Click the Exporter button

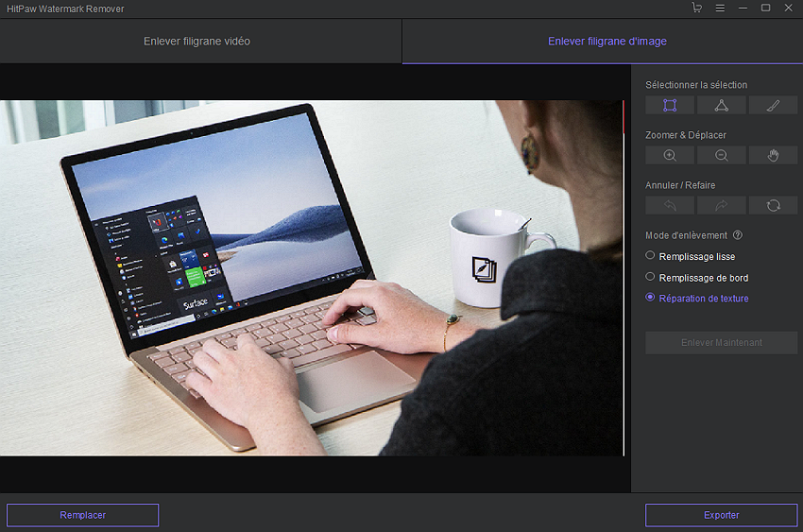(721, 515)
